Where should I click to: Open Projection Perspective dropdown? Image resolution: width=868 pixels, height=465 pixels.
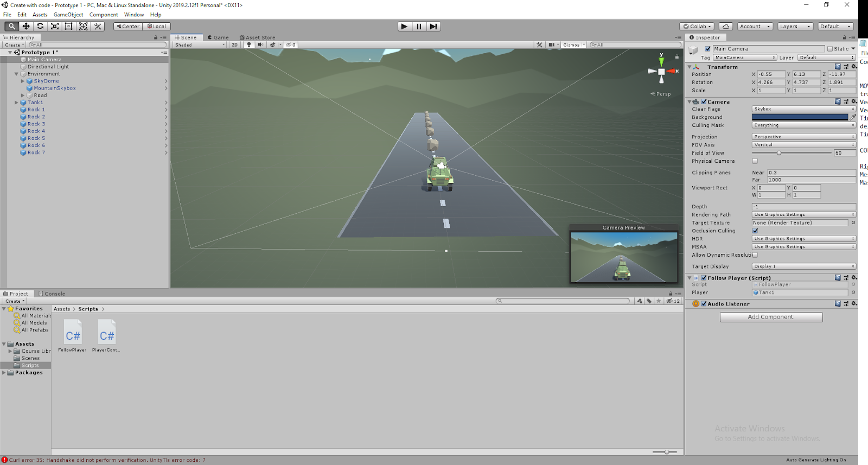(x=803, y=137)
